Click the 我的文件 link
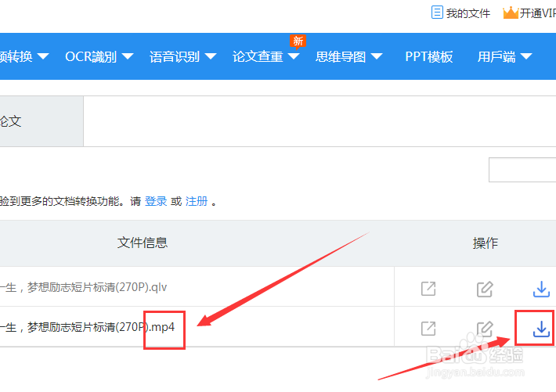556x392 pixels. point(468,13)
